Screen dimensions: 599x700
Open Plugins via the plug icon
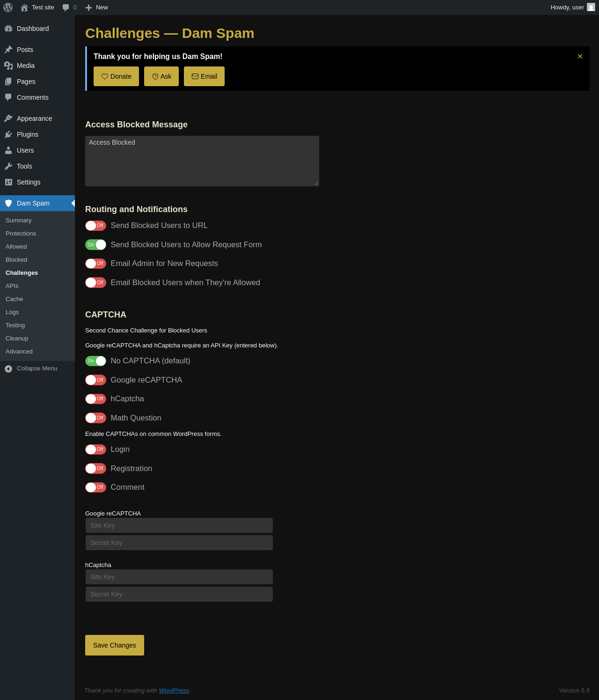coord(8,134)
